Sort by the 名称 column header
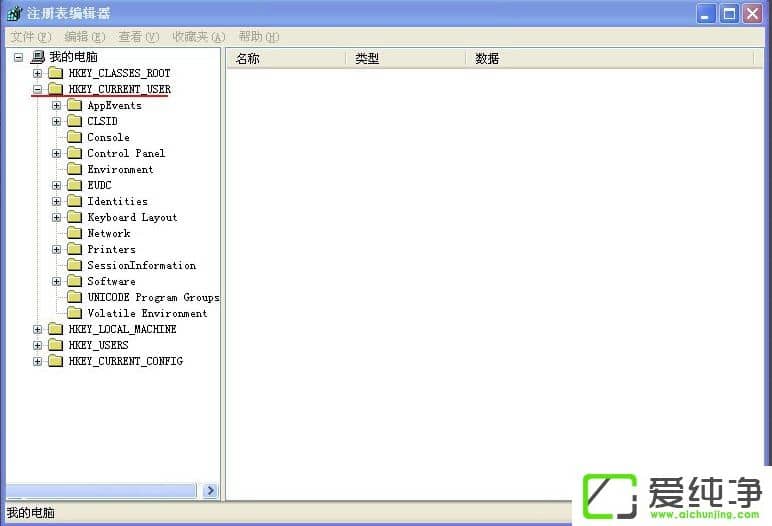Screen dimensions: 772x526 pos(286,59)
